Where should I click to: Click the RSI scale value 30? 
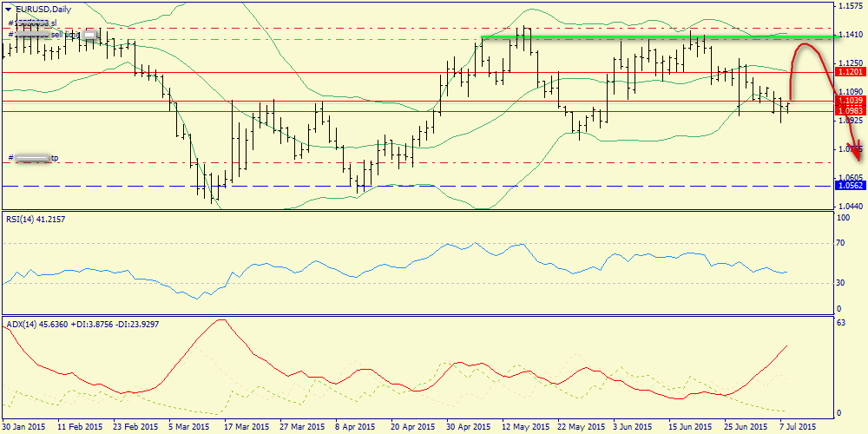point(841,282)
